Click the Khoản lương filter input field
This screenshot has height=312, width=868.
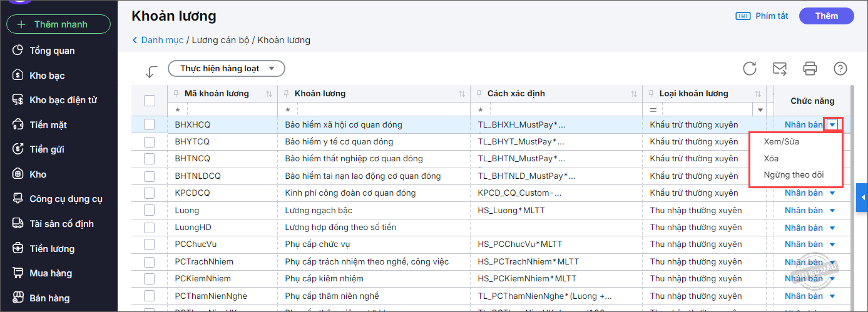point(373,109)
